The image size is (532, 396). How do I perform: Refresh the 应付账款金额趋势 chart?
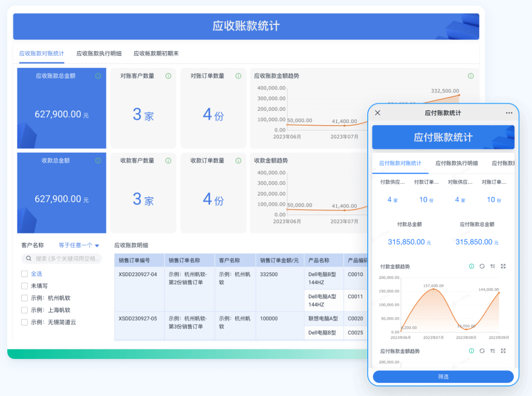(482, 351)
